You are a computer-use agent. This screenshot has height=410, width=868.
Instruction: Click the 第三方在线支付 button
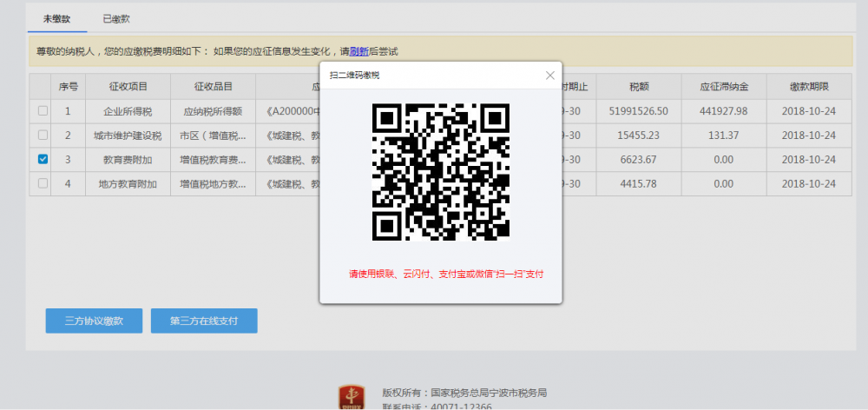click(204, 321)
